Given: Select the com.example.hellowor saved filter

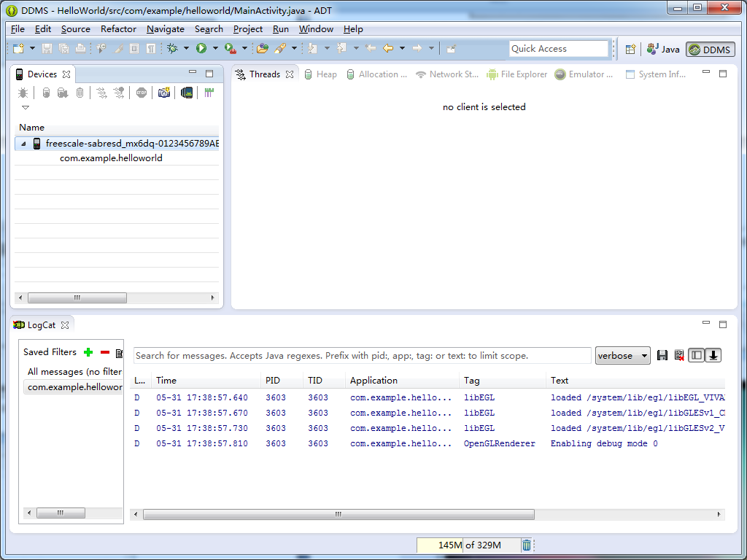Looking at the screenshot, I should 74,387.
